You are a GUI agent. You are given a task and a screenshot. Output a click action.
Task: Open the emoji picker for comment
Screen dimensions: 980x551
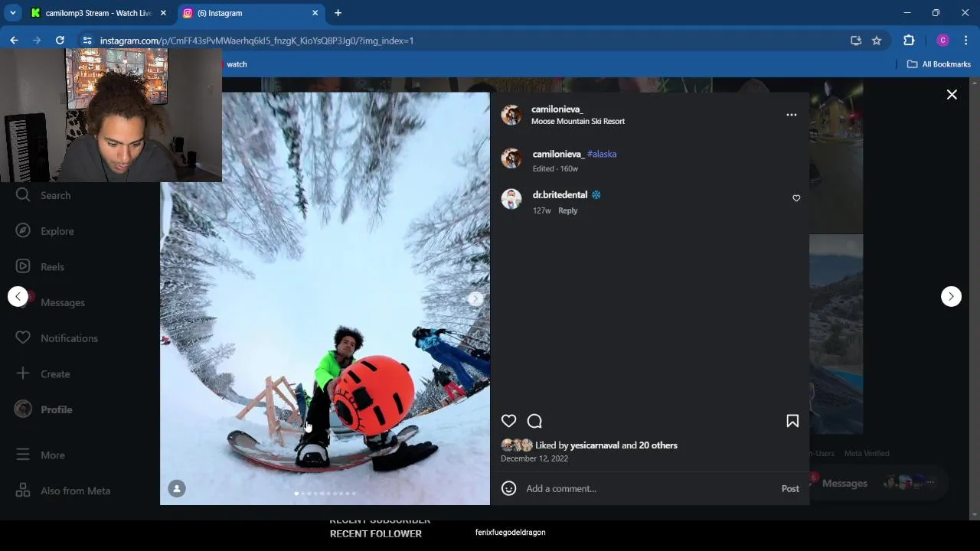click(508, 488)
